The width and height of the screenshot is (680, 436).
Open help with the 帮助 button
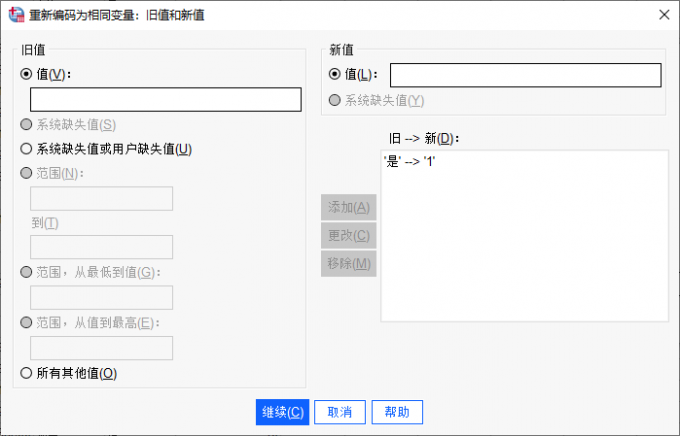[x=397, y=412]
